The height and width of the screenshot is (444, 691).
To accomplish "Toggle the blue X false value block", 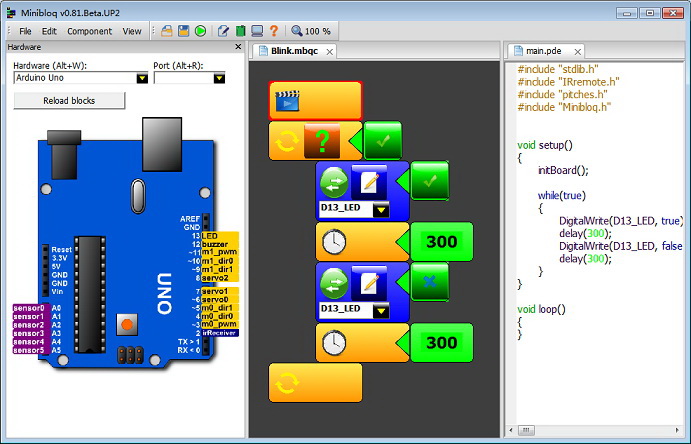I will pos(430,283).
